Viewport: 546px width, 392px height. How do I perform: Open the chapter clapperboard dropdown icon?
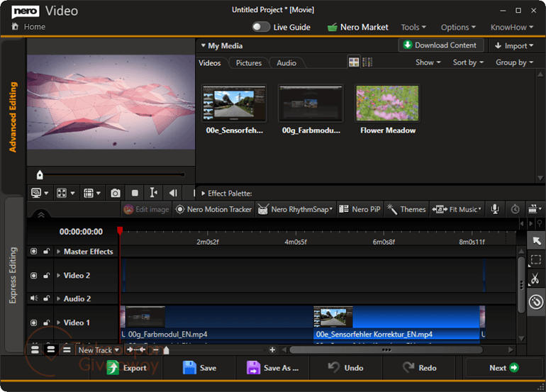(535, 209)
